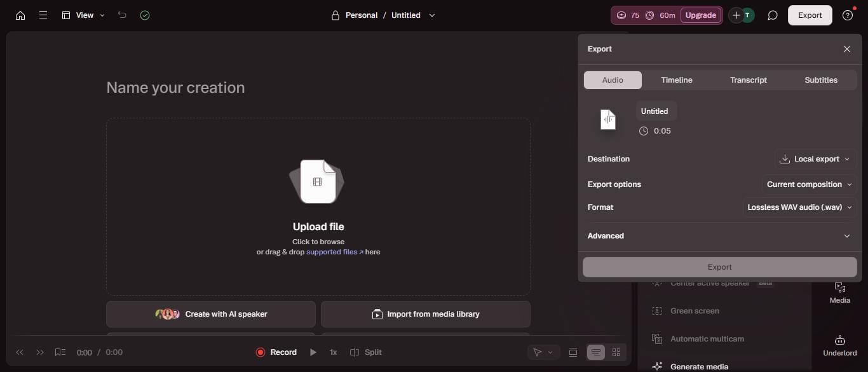The height and width of the screenshot is (372, 868).
Task: Edit the Untitled export file name
Action: (x=656, y=111)
